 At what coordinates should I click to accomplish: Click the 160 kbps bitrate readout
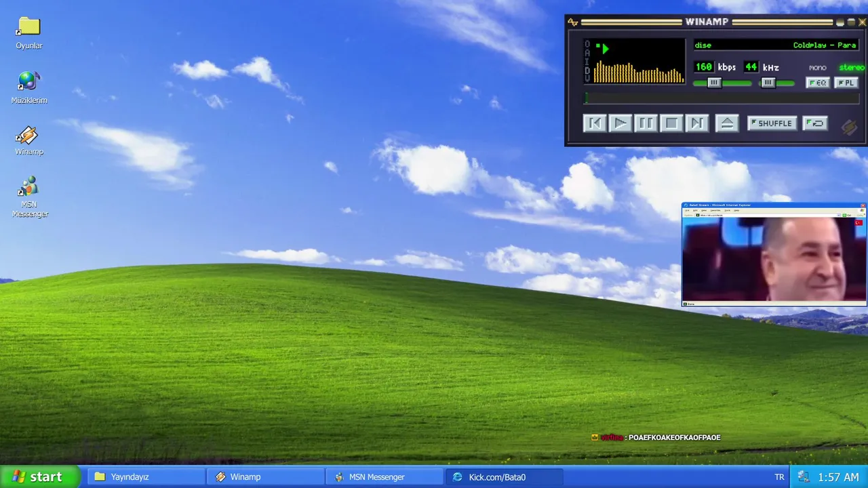pyautogui.click(x=703, y=67)
